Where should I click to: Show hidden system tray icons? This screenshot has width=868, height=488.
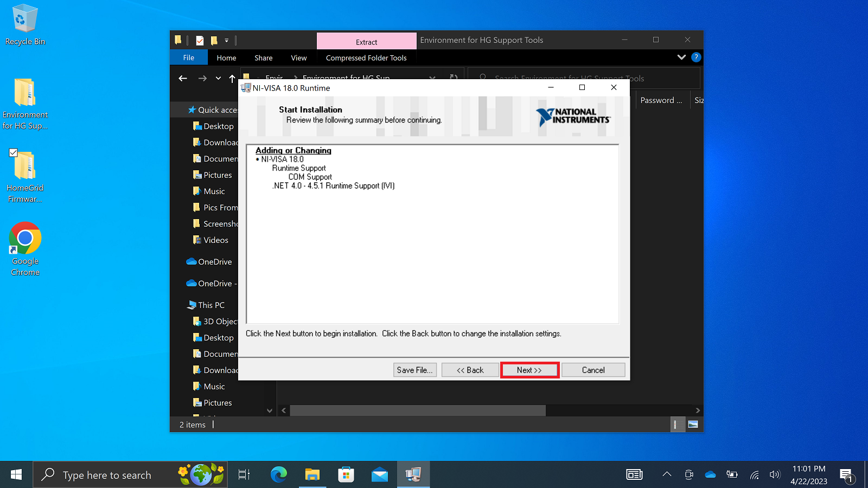(x=667, y=474)
